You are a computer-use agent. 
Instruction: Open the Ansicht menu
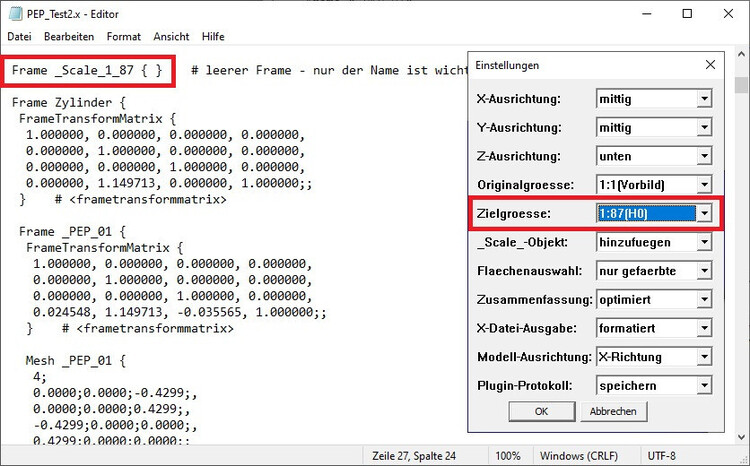point(171,36)
